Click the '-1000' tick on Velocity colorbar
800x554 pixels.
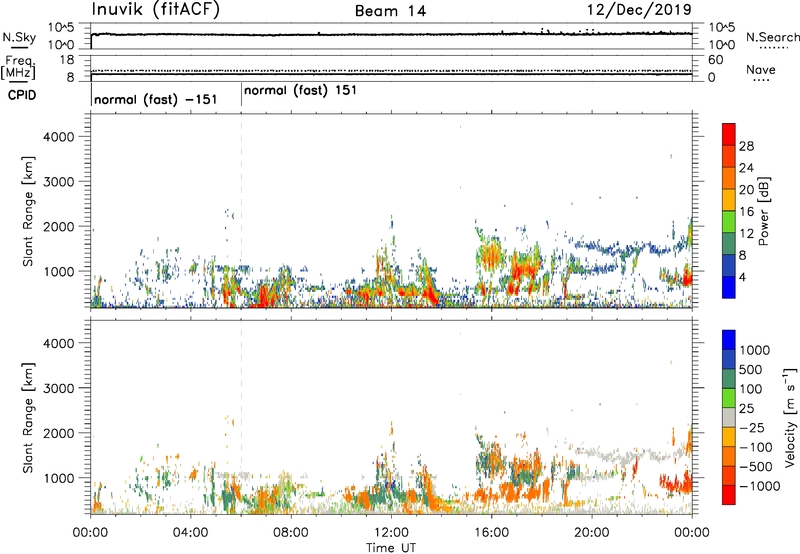(x=760, y=486)
